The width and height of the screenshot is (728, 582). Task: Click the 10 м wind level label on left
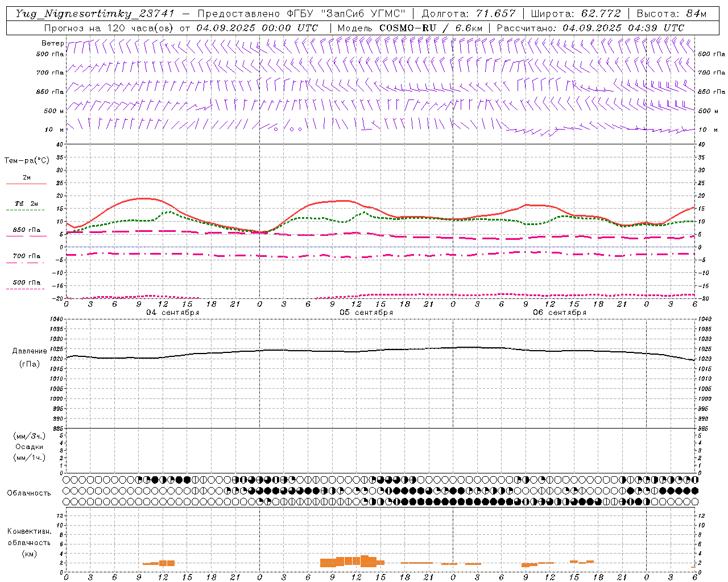54,130
